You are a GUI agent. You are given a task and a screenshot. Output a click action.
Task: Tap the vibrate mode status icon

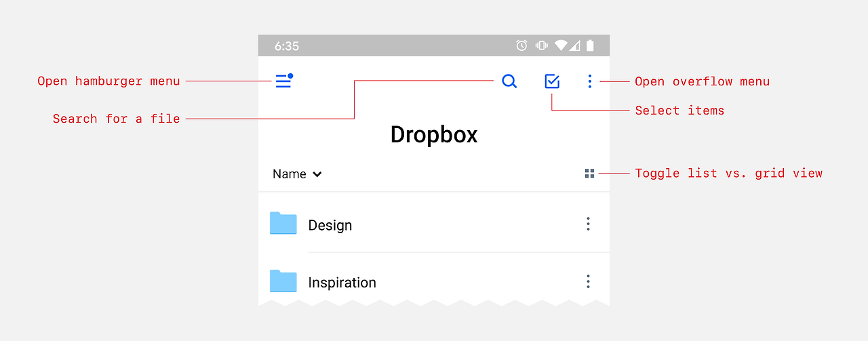point(541,45)
